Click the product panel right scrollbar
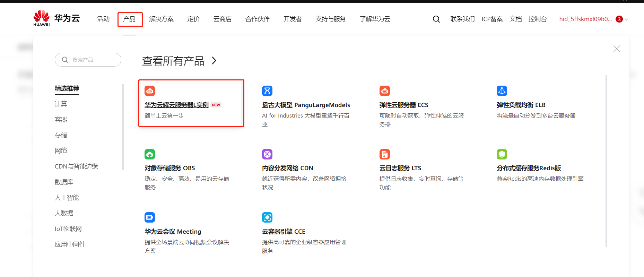 coord(606,161)
